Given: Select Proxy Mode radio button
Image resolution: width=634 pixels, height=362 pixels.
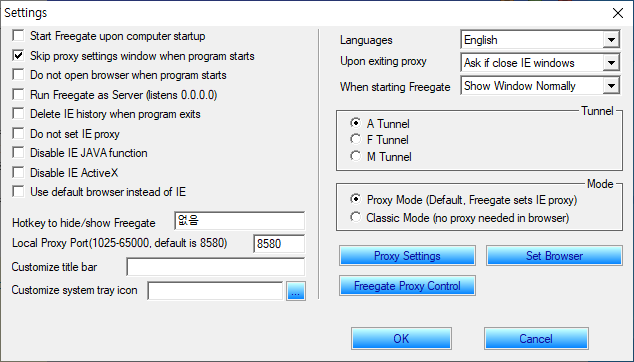Looking at the screenshot, I should pos(355,199).
